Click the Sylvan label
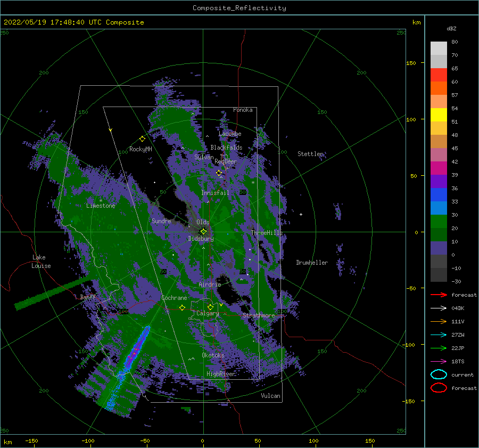This screenshot has width=479, height=448. [x=204, y=157]
